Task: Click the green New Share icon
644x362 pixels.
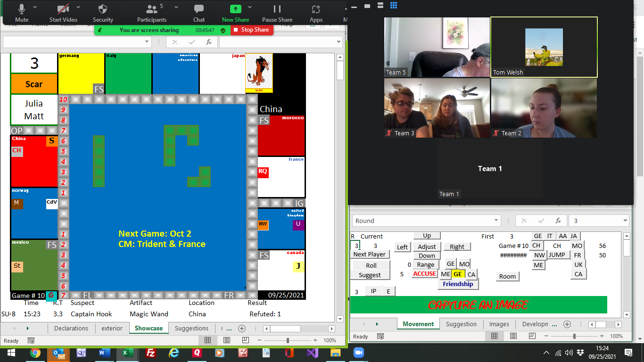Action: point(235,9)
